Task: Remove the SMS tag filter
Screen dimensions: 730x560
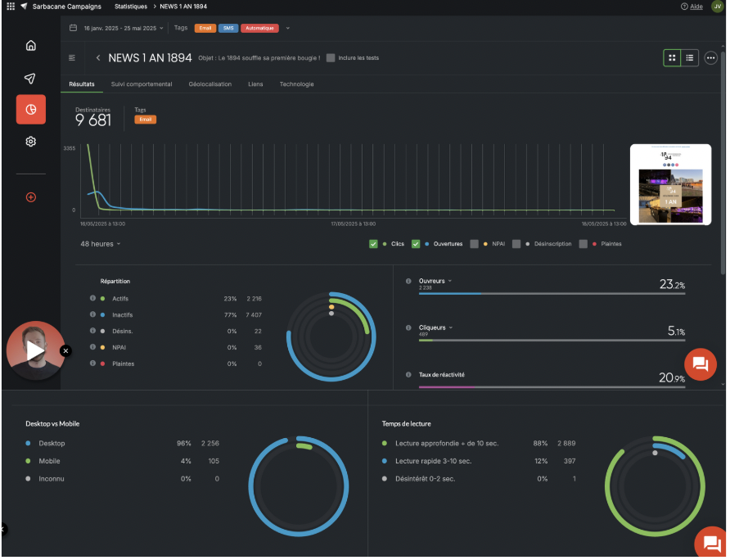Action: pyautogui.click(x=228, y=28)
